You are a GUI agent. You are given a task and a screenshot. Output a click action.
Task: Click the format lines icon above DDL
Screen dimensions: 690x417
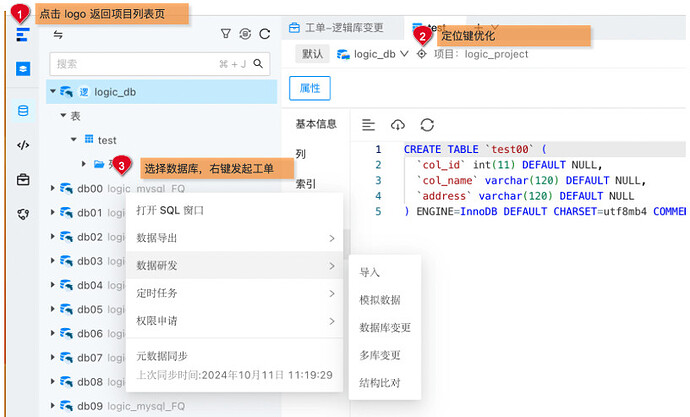pos(368,125)
